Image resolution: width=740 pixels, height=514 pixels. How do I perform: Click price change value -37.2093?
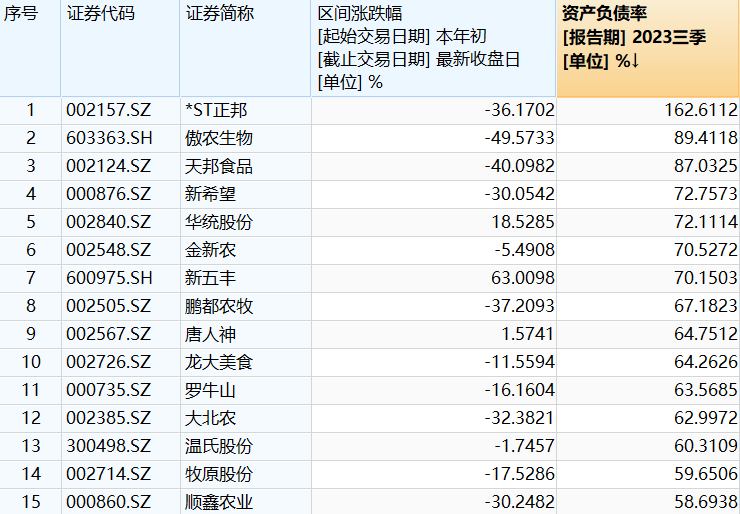520,306
